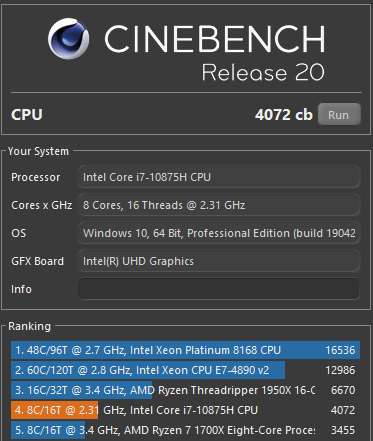Click the CINEBENCH title text
The width and height of the screenshot is (373, 441).
click(215, 39)
